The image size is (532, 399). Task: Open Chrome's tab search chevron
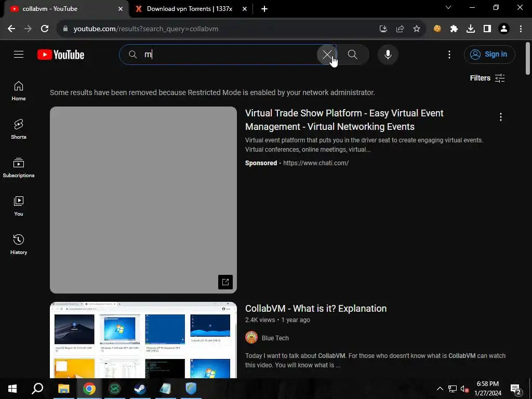pyautogui.click(x=448, y=7)
